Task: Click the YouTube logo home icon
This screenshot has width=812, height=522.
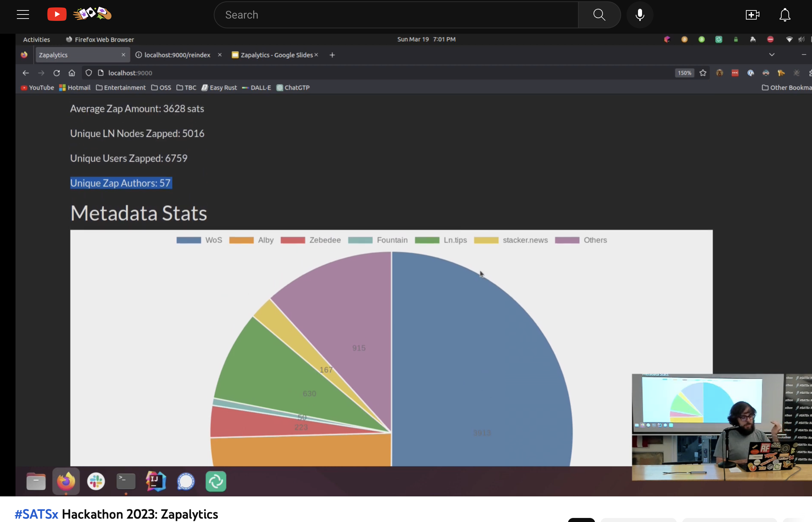Action: (x=57, y=14)
